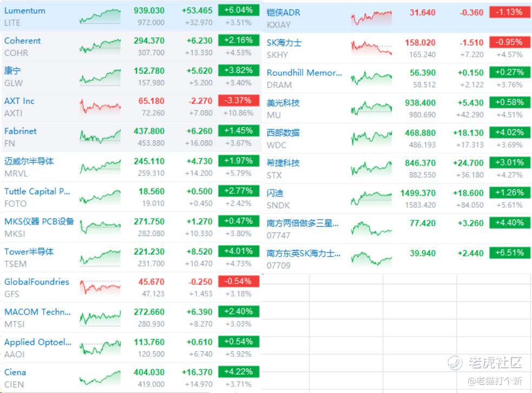Select the 闪迪 stock name
The image size is (532, 393).
pos(275,193)
